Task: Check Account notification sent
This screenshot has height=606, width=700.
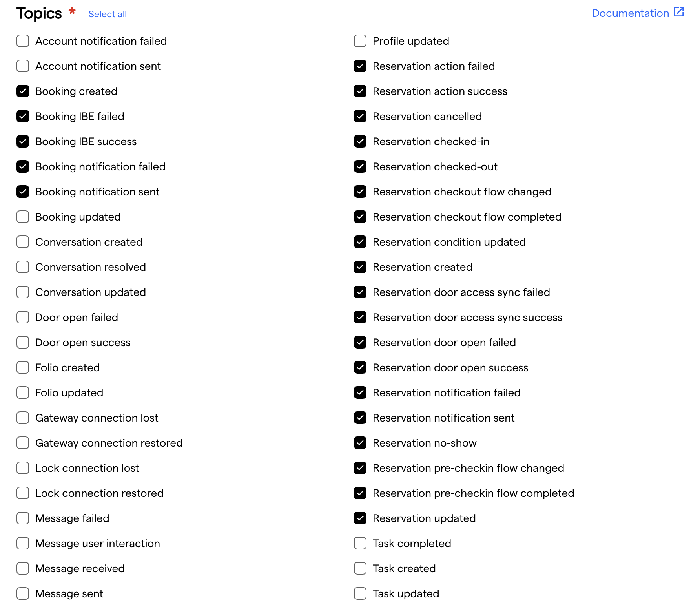Action: click(23, 66)
